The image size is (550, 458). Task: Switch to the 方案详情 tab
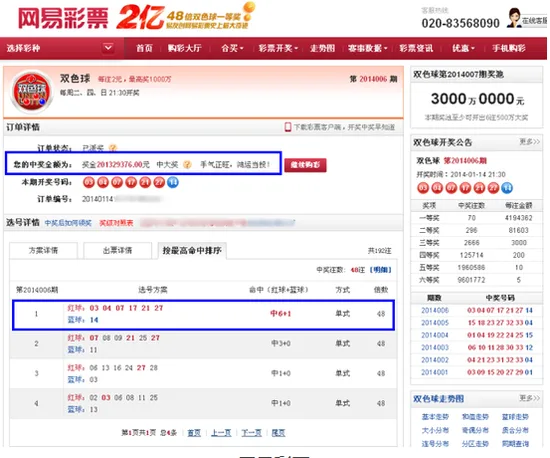coord(43,250)
